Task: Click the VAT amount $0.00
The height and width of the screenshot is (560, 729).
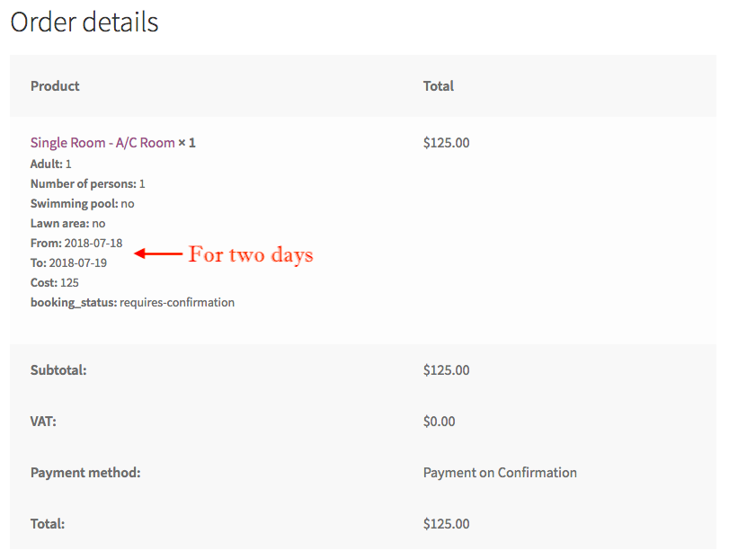Action: (x=440, y=422)
